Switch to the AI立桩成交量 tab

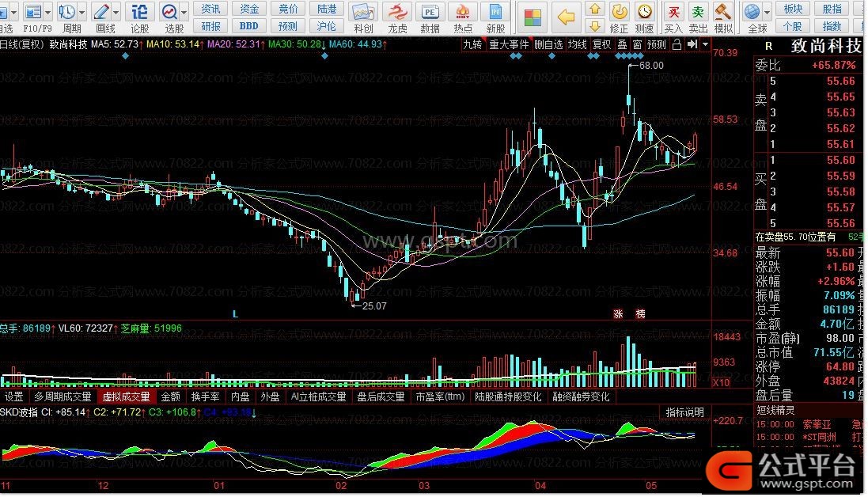318,396
